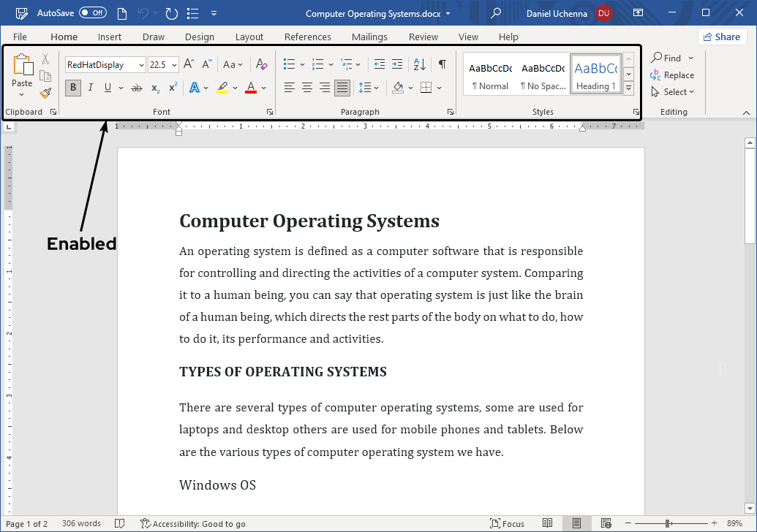The image size is (757, 532).
Task: Open the Review tab
Action: 423,37
